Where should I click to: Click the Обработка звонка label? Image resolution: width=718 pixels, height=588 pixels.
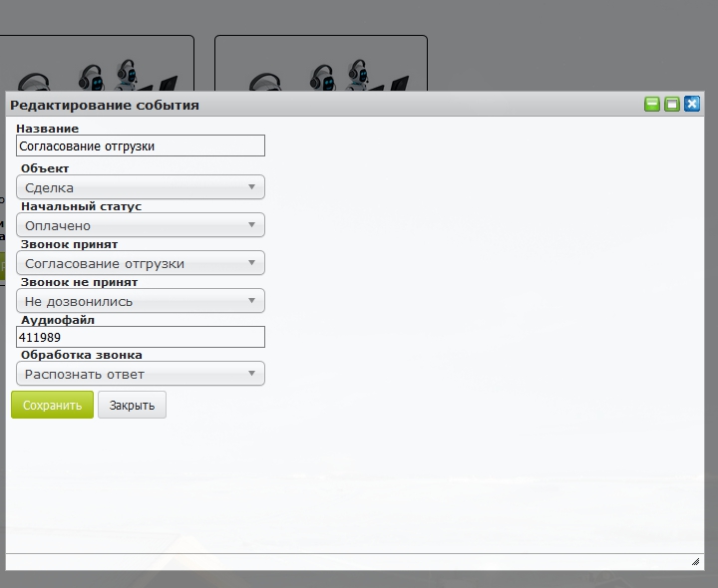tap(82, 355)
